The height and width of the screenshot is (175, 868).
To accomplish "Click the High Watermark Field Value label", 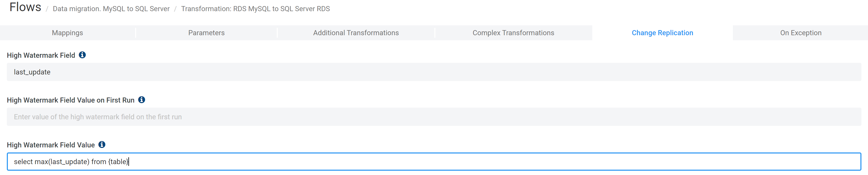I will [51, 145].
